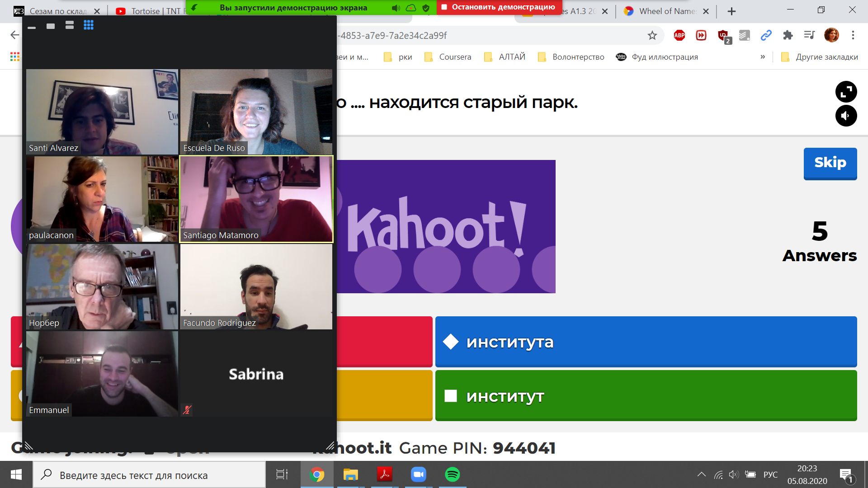The height and width of the screenshot is (488, 868).
Task: Expand hidden bookmarks with double chevron
Action: (763, 57)
